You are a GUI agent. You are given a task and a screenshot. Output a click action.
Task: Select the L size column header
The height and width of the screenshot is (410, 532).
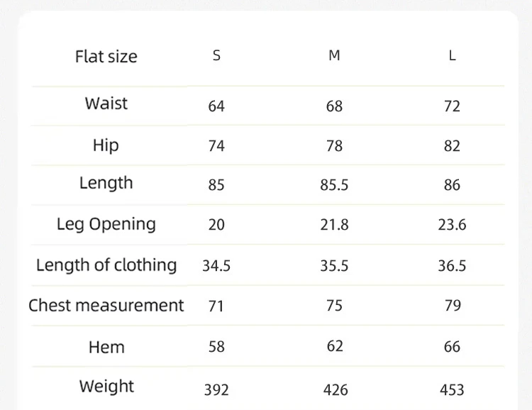[452, 55]
